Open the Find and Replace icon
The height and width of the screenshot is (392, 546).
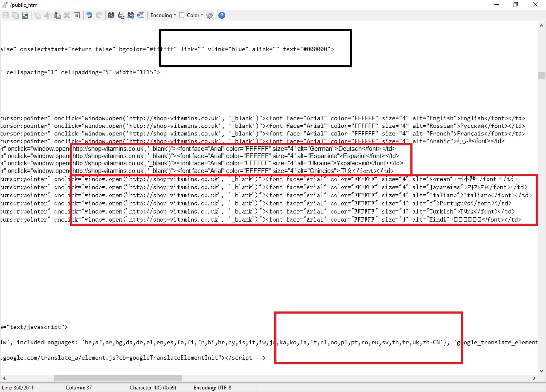coord(121,15)
